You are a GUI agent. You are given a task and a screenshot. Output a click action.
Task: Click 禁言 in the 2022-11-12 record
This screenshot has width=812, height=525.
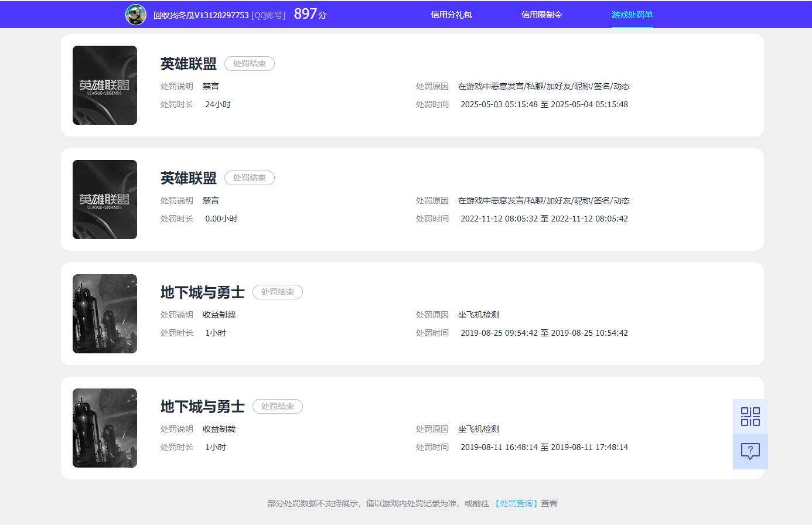click(x=211, y=200)
